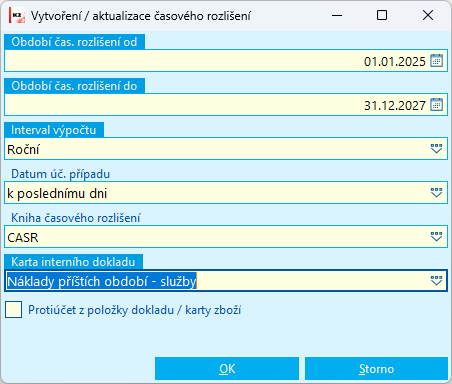The width and height of the screenshot is (452, 384).
Task: Expand the Interval výpočtu dropdown
Action: (x=436, y=149)
